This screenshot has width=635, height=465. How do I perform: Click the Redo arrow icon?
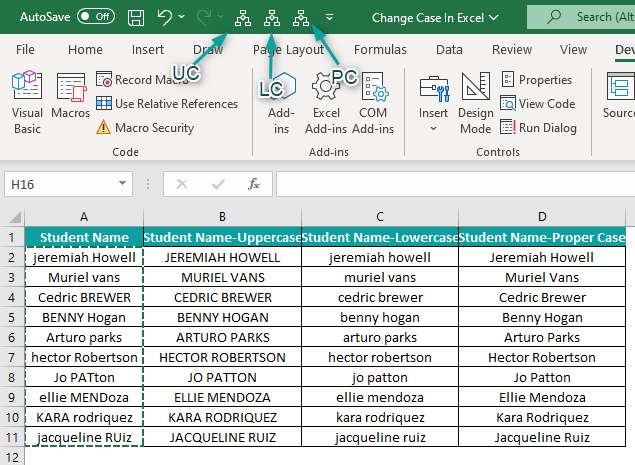click(204, 17)
